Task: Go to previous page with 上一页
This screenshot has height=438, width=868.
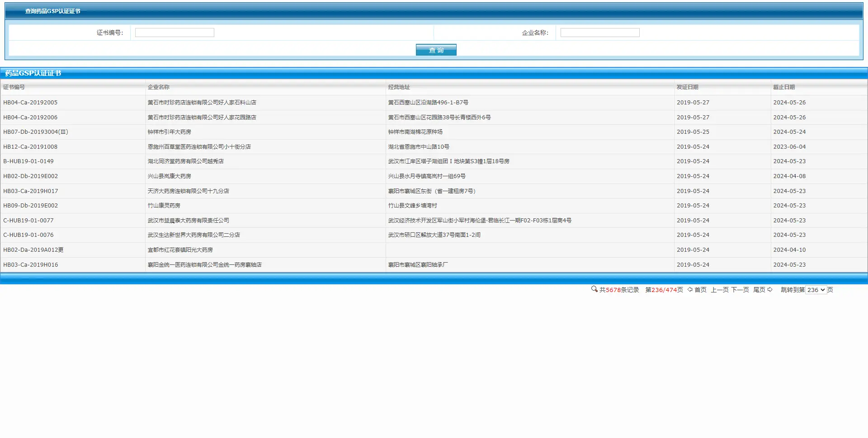Action: click(719, 290)
